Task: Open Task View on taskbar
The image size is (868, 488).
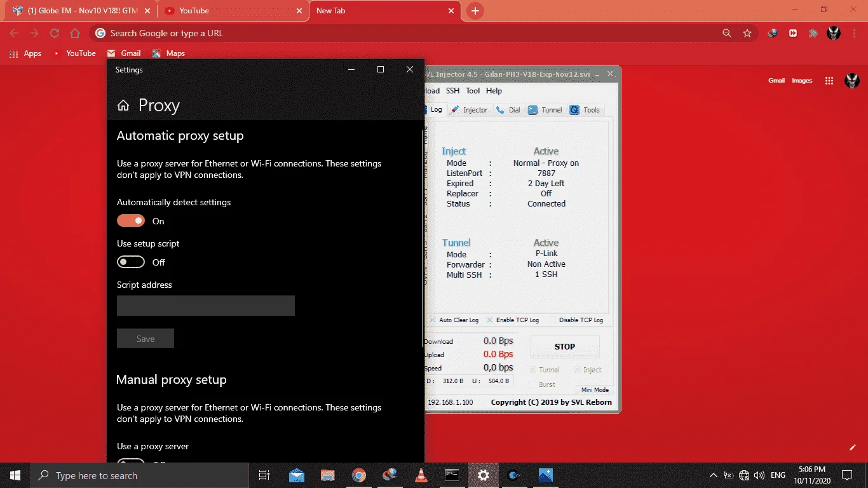Action: [x=264, y=475]
